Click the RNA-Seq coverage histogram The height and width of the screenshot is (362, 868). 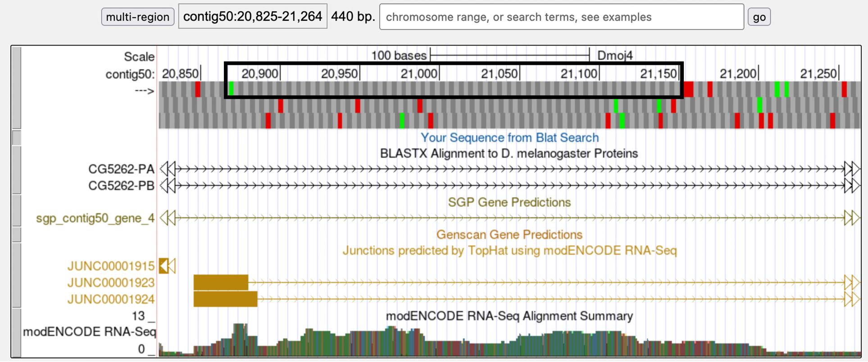(x=509, y=340)
